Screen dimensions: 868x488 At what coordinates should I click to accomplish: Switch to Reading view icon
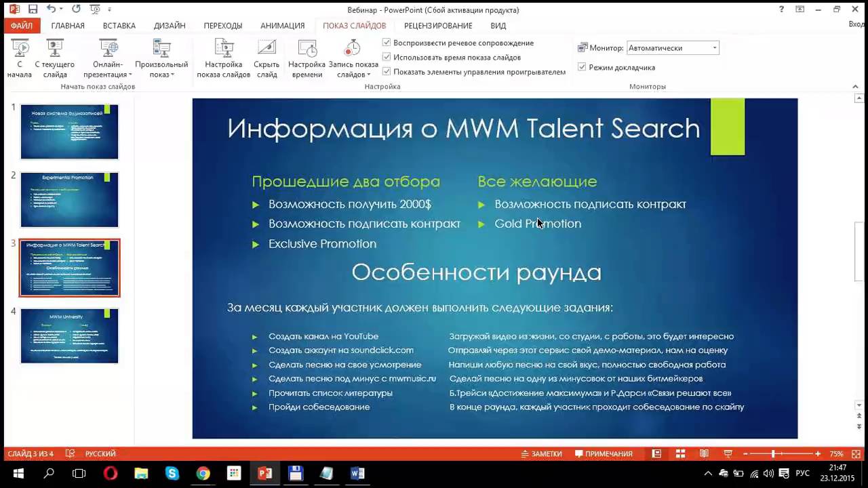(704, 453)
